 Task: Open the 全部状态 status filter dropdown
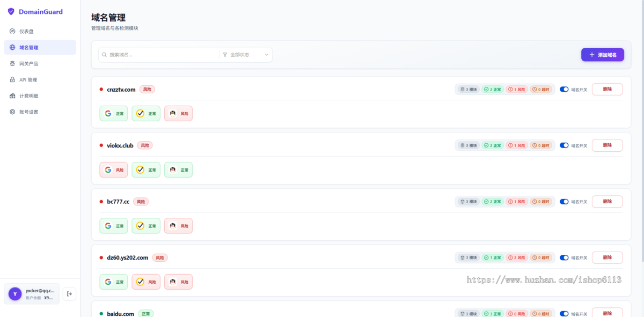[246, 55]
